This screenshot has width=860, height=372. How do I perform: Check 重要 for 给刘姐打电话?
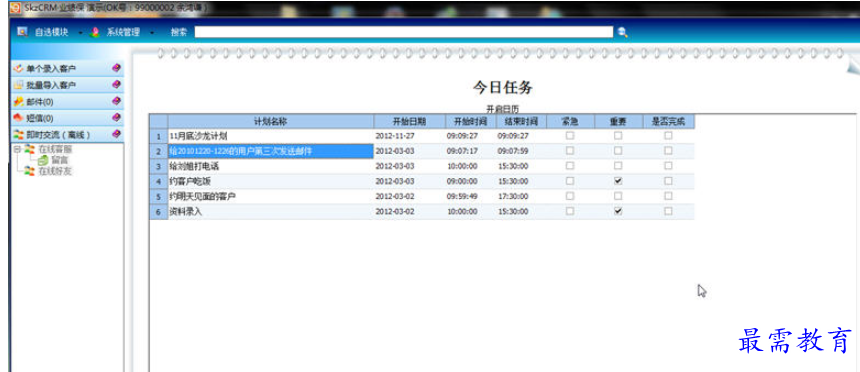618,166
